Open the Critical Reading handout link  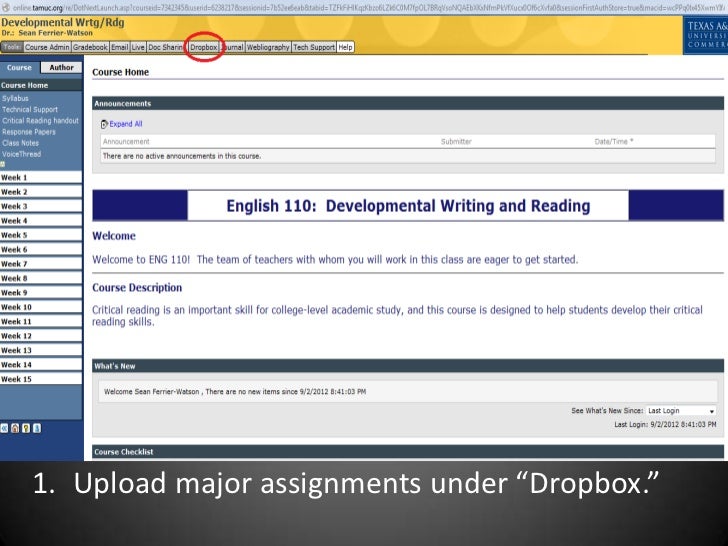[x=40, y=121]
